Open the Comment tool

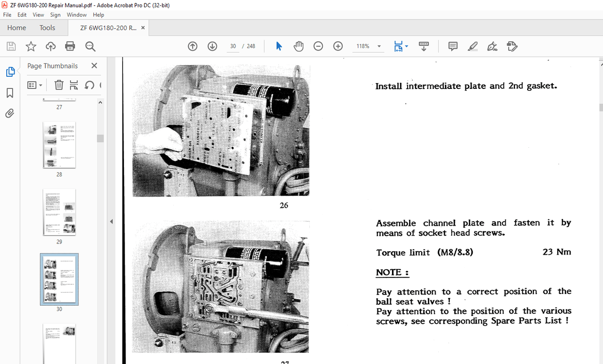tap(453, 46)
